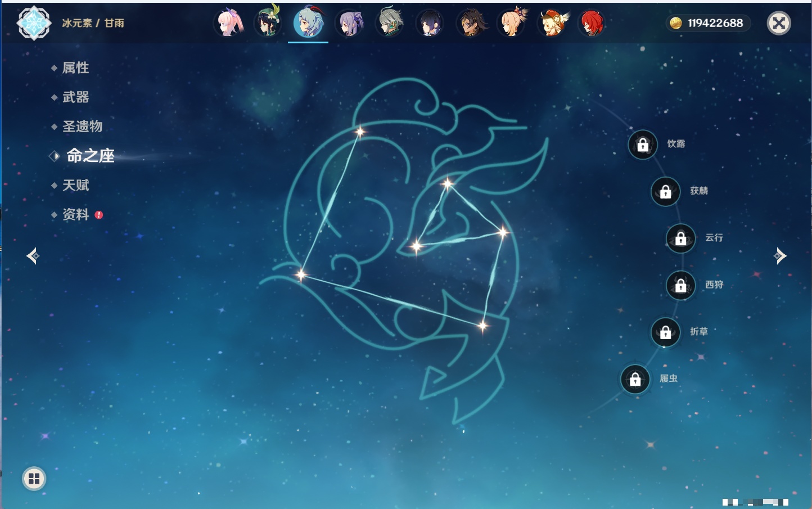This screenshot has width=812, height=509.
Task: Go to next character with right arrow
Action: pos(780,256)
